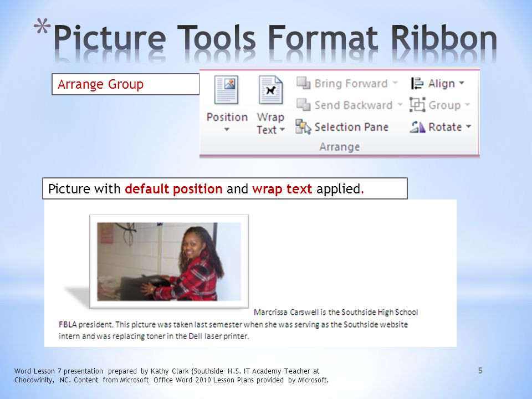Screen dimensions: 532x399
Task: Click the Position icon in Arrange group
Action: point(226,90)
